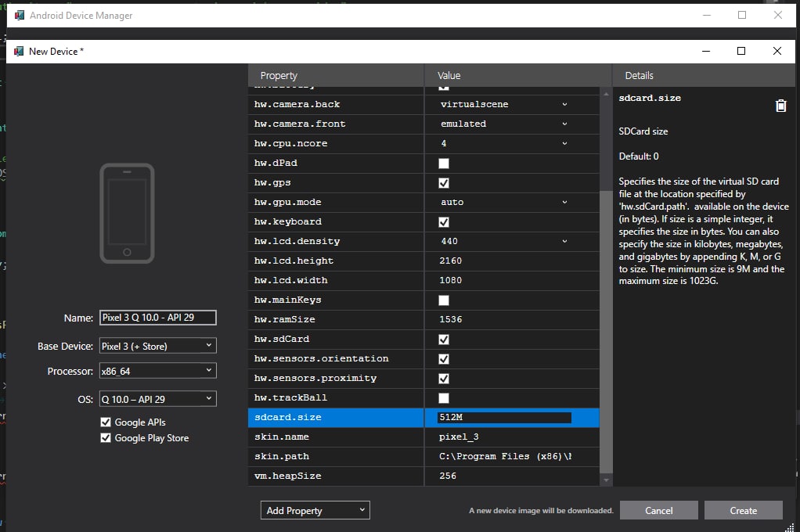800x532 pixels.
Task: Click the property list scroll up arrow
Action: coord(606,94)
